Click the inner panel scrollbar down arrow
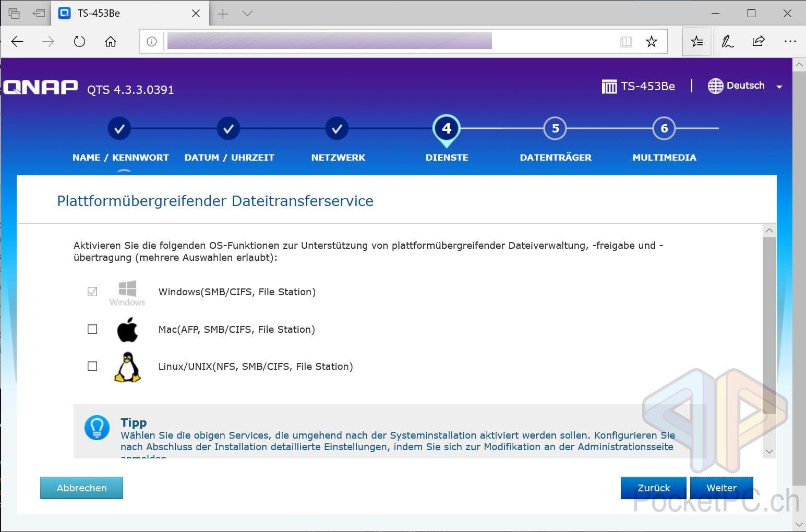This screenshot has width=806, height=532. click(x=768, y=452)
